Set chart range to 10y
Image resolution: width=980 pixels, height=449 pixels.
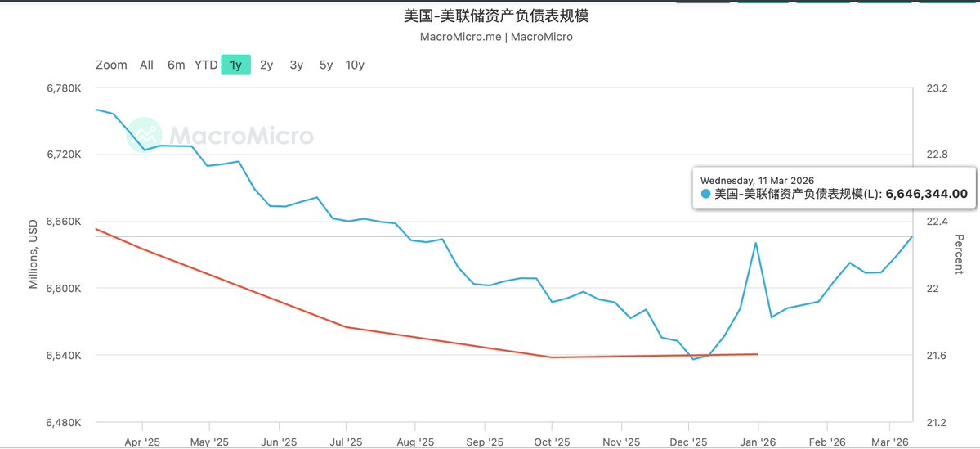click(355, 65)
